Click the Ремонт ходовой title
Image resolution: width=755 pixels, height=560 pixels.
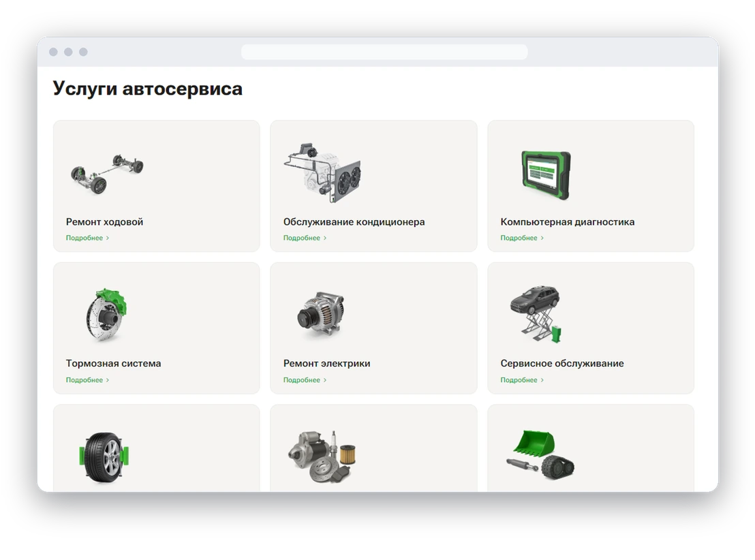click(x=104, y=222)
